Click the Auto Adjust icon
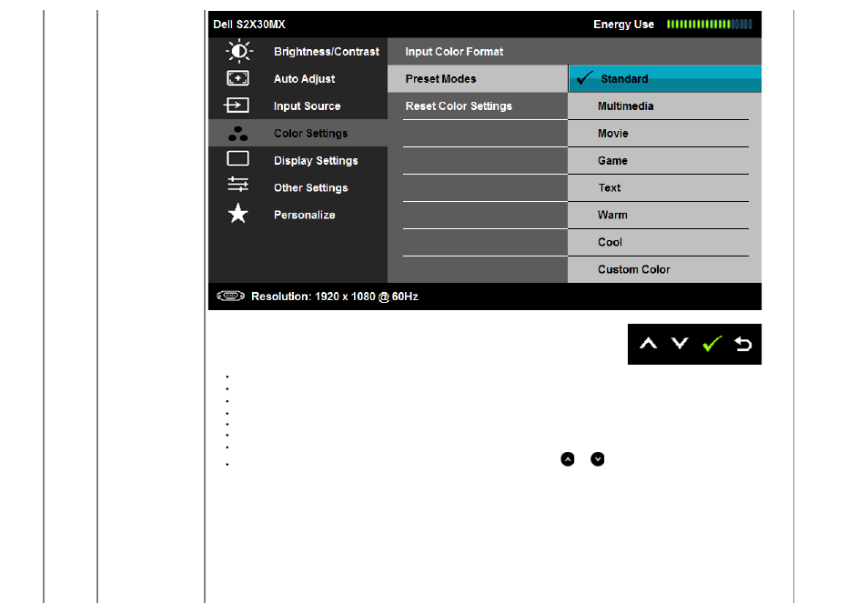Screen dimensions: 868x613 pos(238,78)
